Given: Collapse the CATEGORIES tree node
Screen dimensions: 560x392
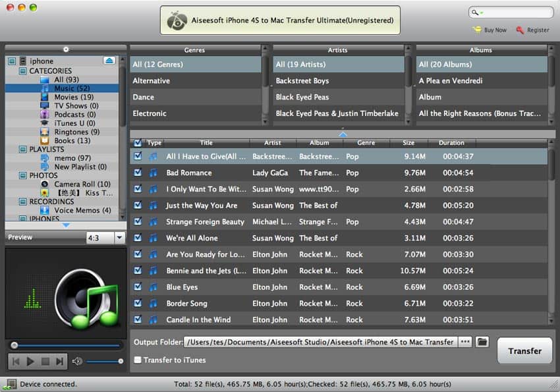Looking at the screenshot, I should point(23,70).
